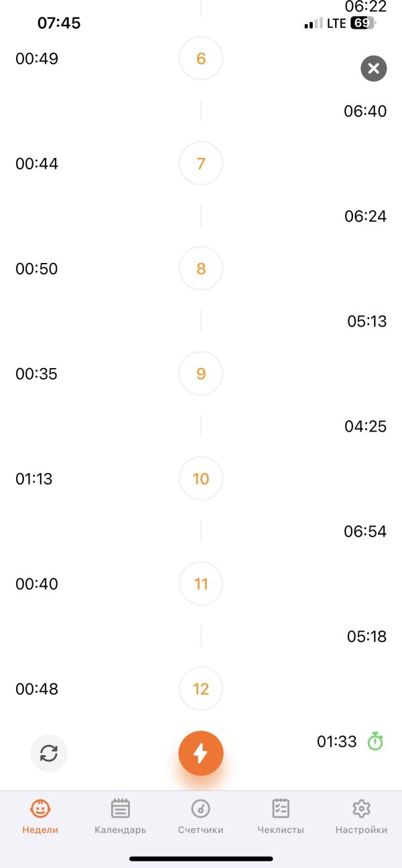Select contraction number 12 circle
402x868 pixels.
(201, 689)
